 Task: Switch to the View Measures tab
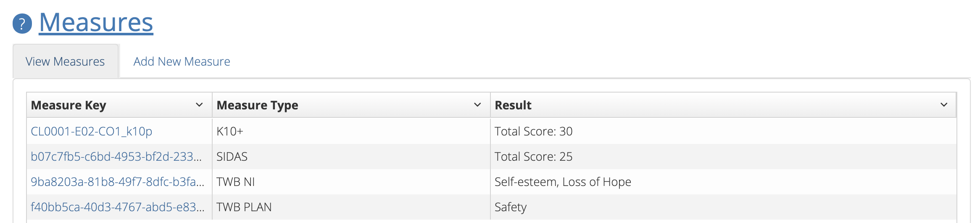[x=65, y=61]
